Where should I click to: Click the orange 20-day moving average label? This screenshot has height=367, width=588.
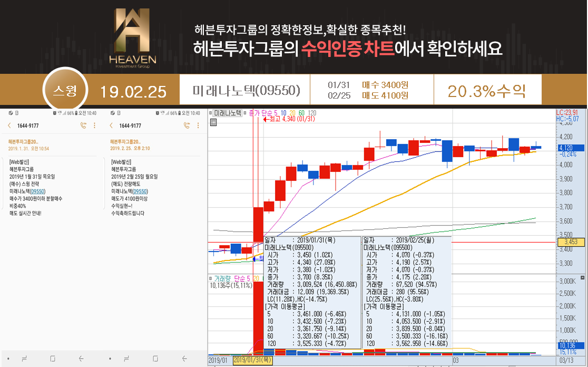tap(292, 112)
